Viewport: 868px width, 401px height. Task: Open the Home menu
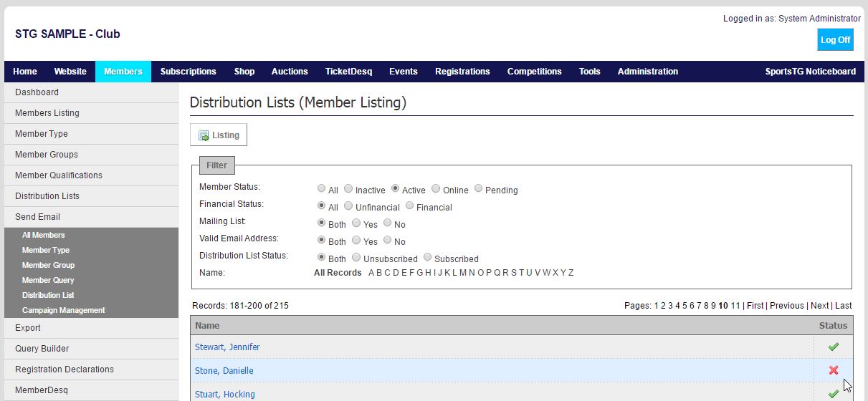pos(25,72)
